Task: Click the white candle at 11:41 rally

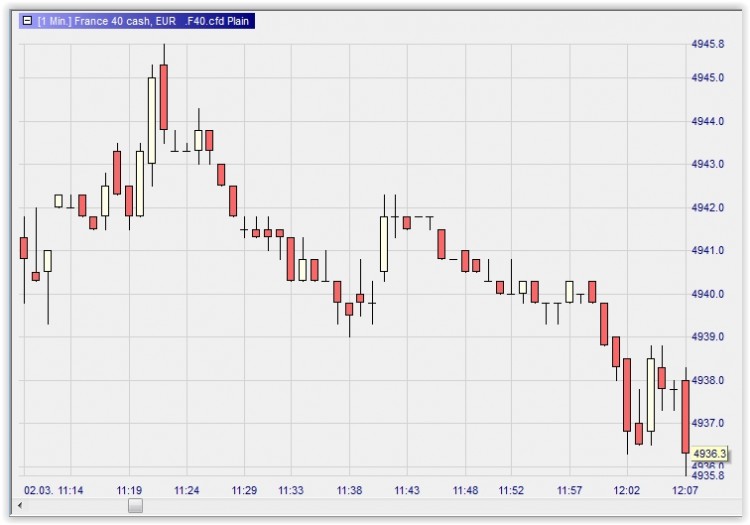Action: click(x=384, y=244)
